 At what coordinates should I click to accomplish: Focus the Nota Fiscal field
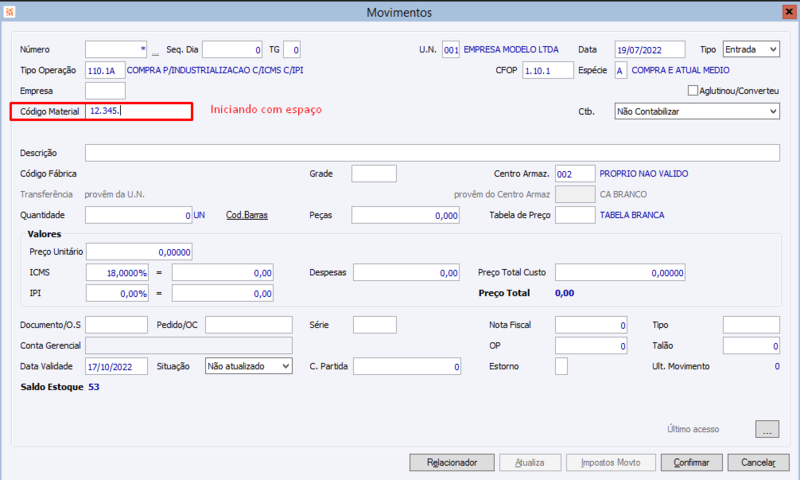pos(591,325)
